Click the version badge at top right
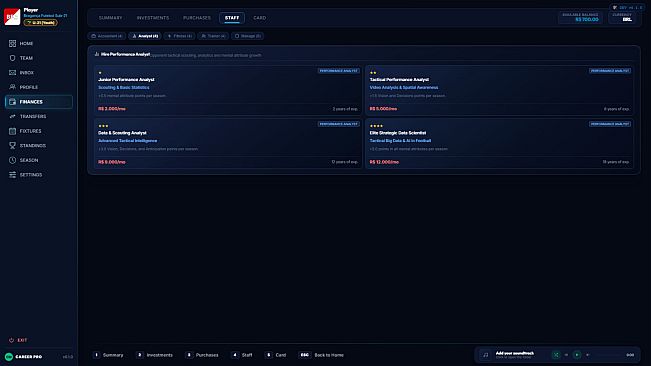651x366 pixels. (627, 7)
